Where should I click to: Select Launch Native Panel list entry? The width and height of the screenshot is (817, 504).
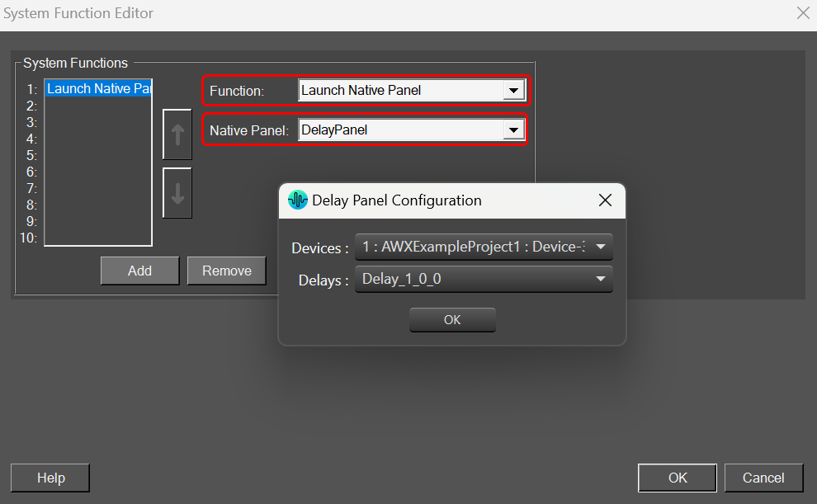[98, 88]
